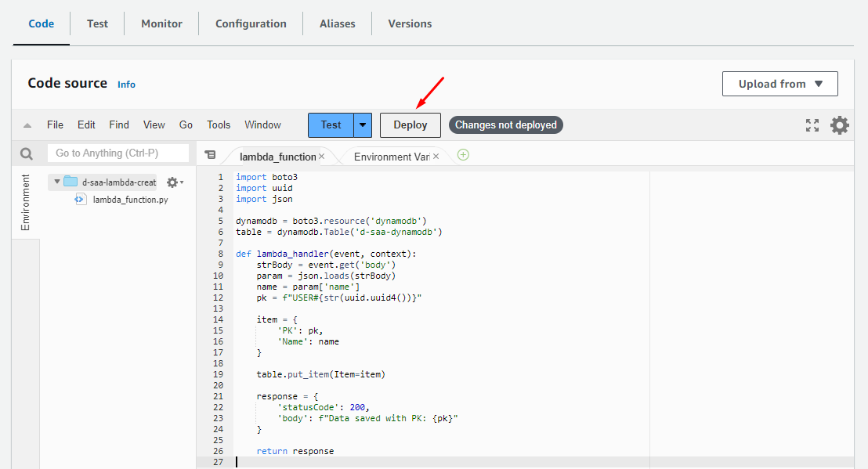Screen dimensions: 868x469
Task: Open editor preferences gear icon
Action: click(x=839, y=125)
